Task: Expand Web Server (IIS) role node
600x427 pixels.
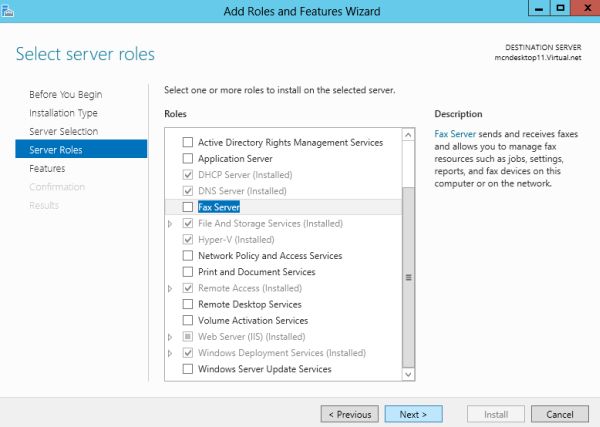Action: tap(171, 337)
